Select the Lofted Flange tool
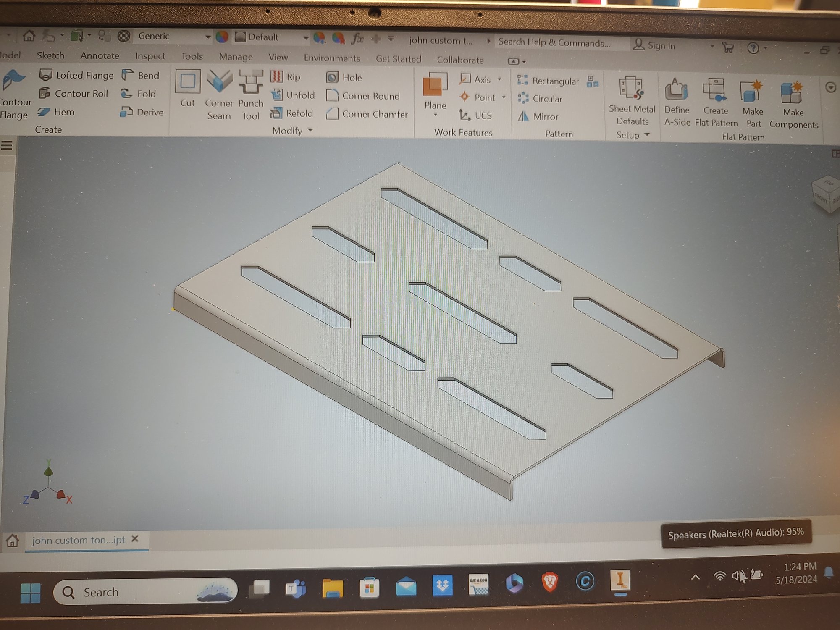Screen dimensions: 840x630 pyautogui.click(x=76, y=75)
